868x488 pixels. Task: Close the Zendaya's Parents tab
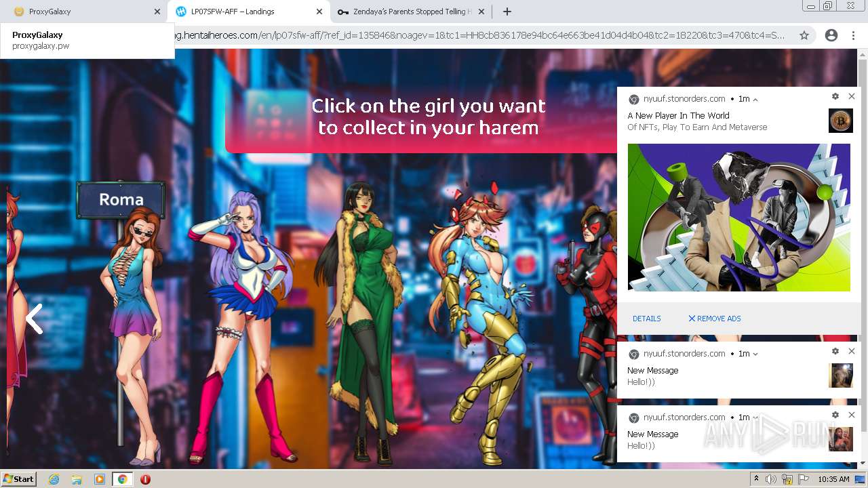[x=481, y=12]
